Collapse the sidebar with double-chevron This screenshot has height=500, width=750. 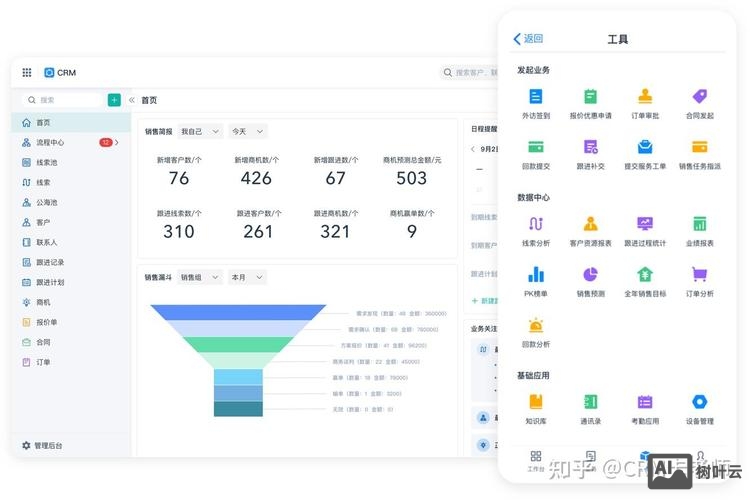tap(132, 100)
